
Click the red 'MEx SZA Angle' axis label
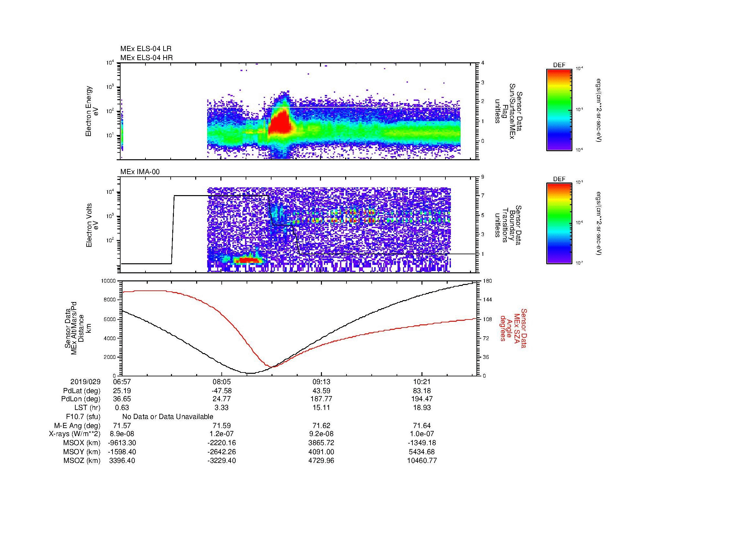pyautogui.click(x=513, y=328)
